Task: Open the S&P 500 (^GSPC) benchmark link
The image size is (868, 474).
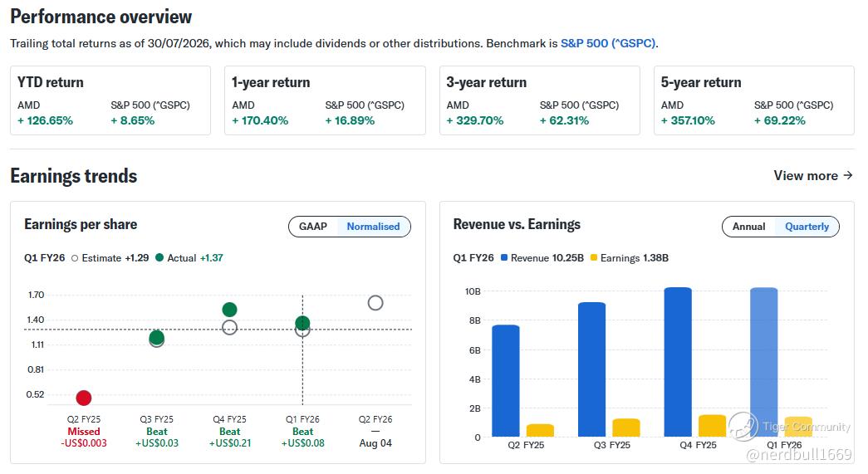Action: tap(608, 43)
